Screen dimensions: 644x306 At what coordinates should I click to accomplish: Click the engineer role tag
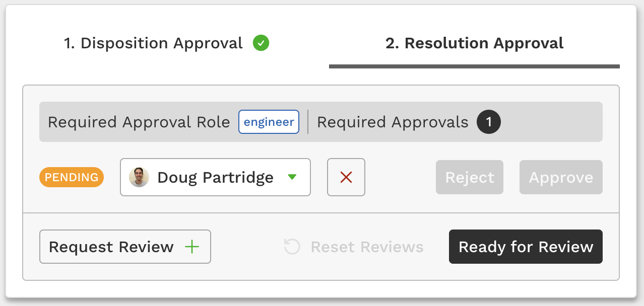coord(269,122)
